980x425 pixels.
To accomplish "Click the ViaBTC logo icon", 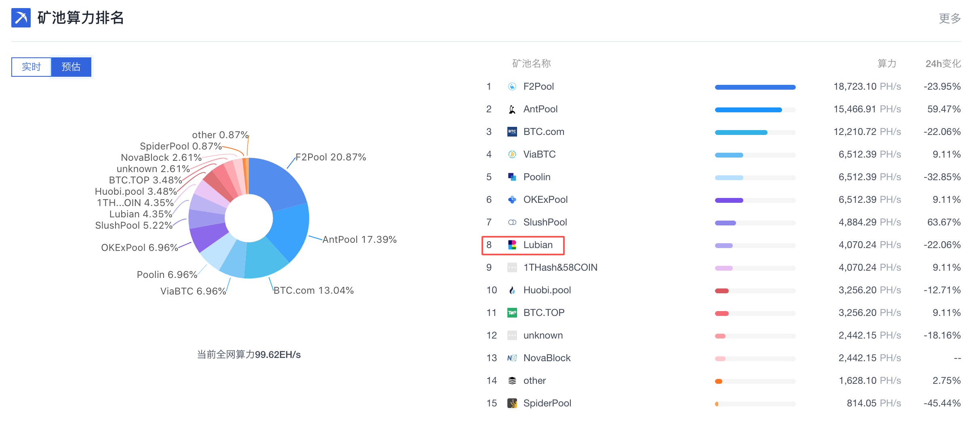I will pyautogui.click(x=512, y=154).
